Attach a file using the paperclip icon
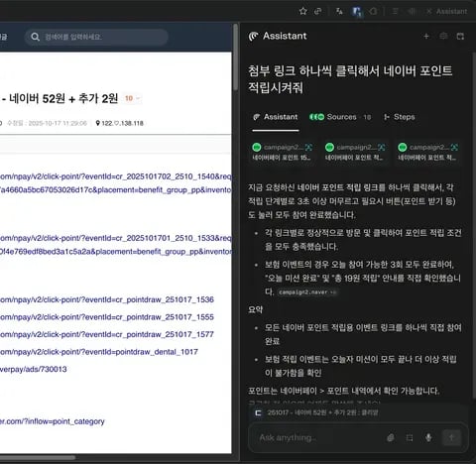The height and width of the screenshot is (464, 476). tap(391, 438)
